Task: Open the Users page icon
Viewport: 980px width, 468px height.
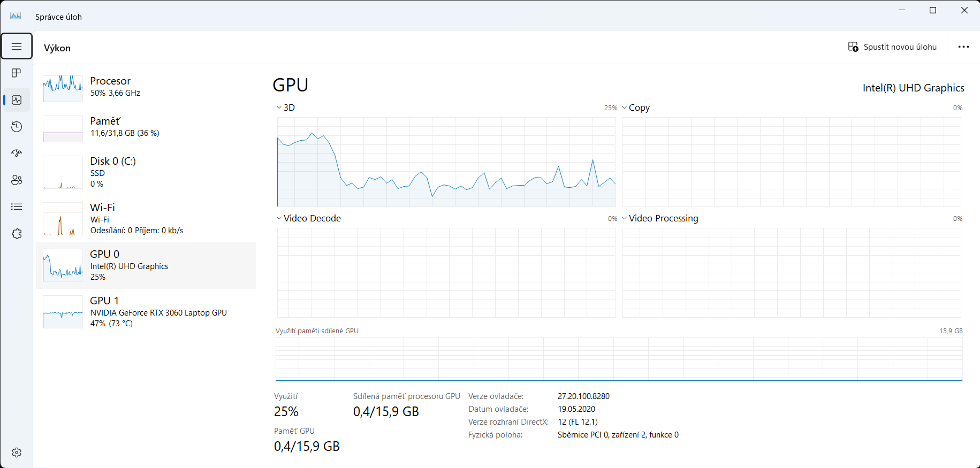Action: (17, 180)
